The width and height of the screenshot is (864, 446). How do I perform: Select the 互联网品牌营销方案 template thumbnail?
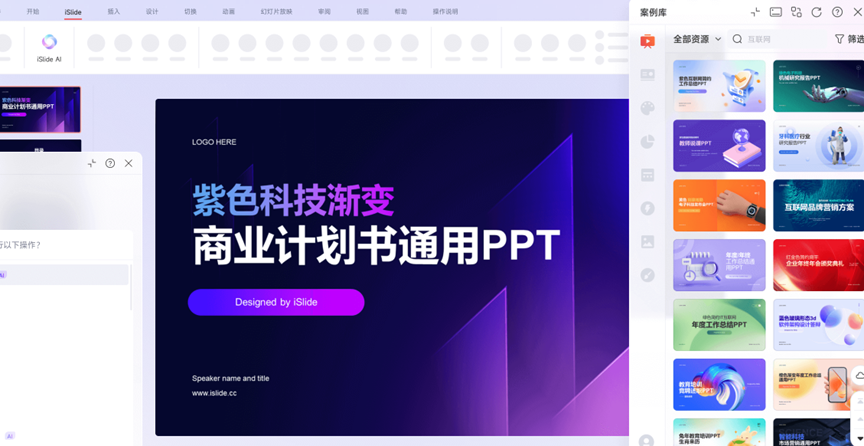(x=819, y=205)
